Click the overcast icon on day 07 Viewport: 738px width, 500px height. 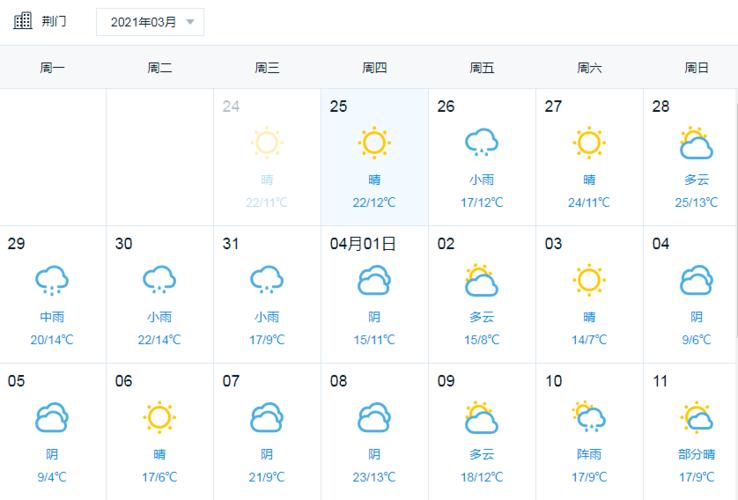[x=267, y=418]
